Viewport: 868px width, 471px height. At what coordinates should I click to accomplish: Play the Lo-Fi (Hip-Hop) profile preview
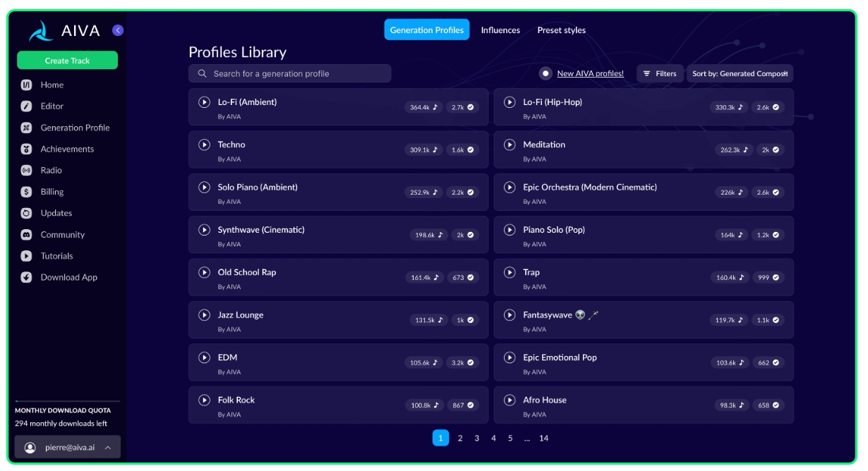(x=510, y=102)
